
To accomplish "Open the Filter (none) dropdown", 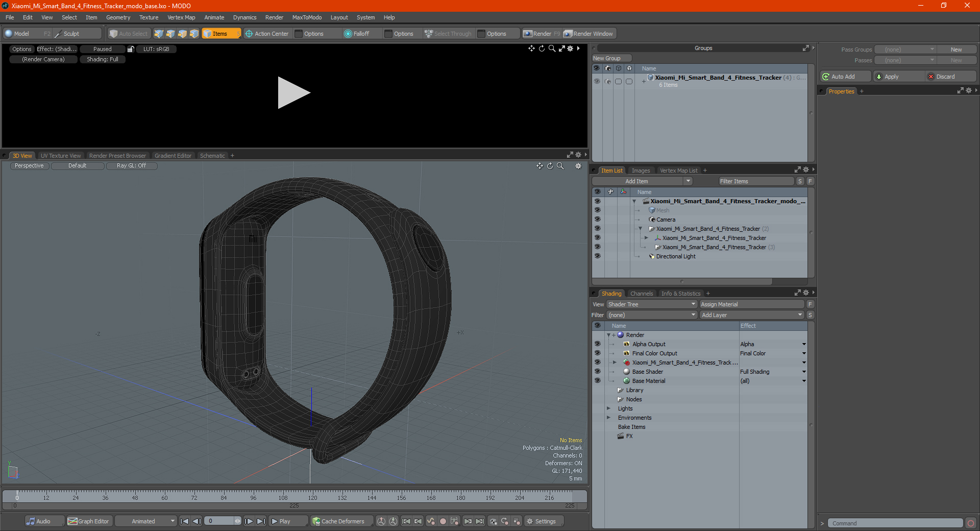I will [x=652, y=315].
